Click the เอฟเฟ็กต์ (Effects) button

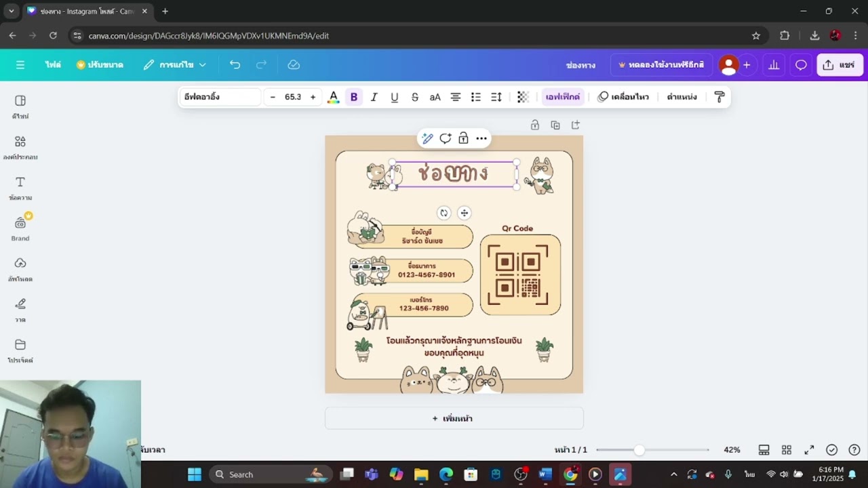click(x=563, y=97)
